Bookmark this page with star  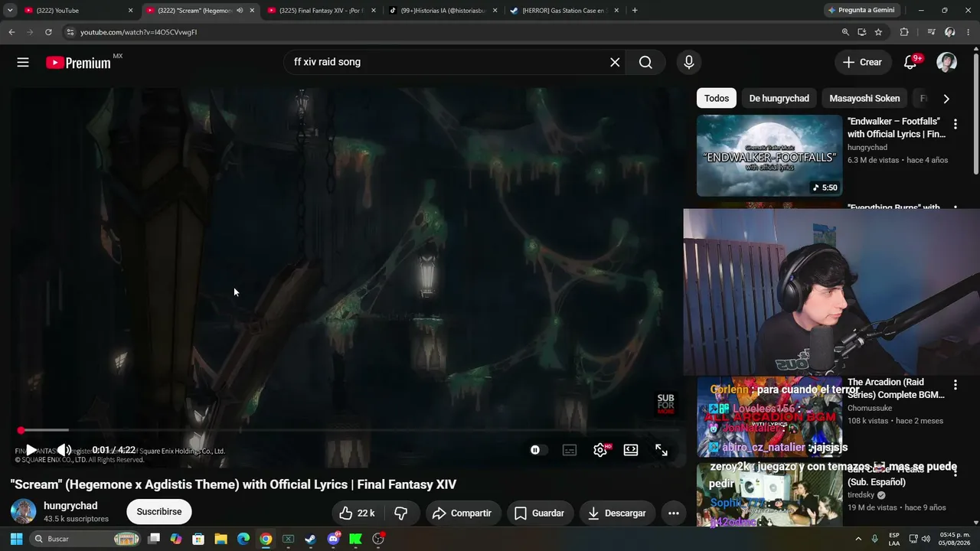(878, 32)
